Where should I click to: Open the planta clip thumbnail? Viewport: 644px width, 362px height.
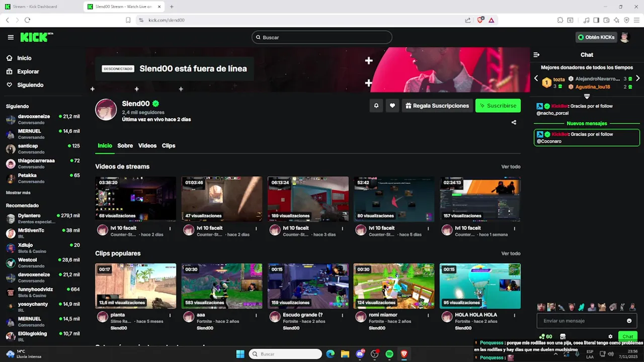tap(136, 286)
